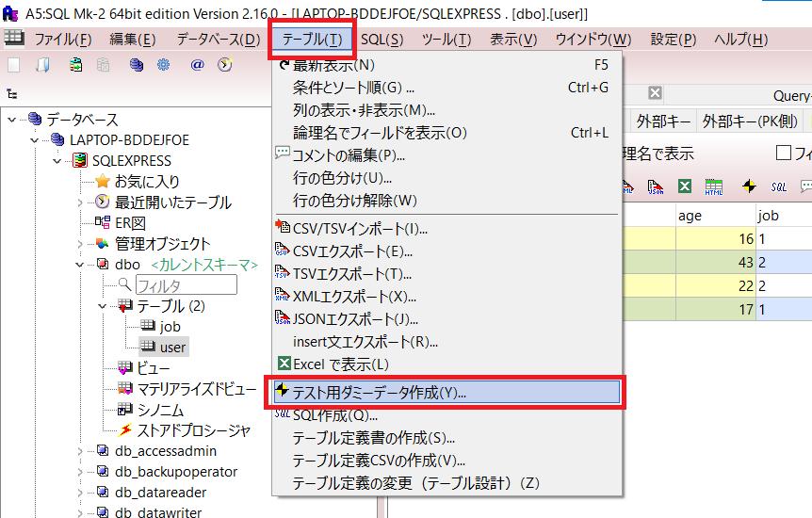Select シノニム node in tree

point(160,410)
